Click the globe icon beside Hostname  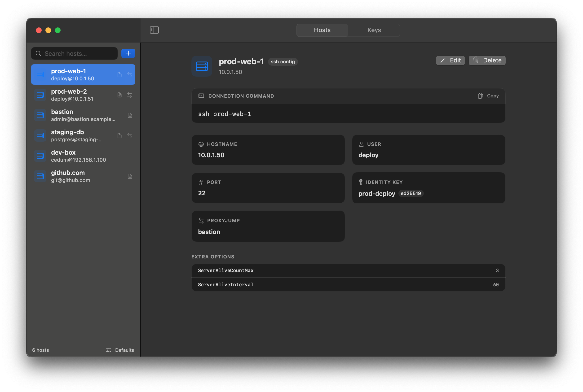pyautogui.click(x=201, y=144)
